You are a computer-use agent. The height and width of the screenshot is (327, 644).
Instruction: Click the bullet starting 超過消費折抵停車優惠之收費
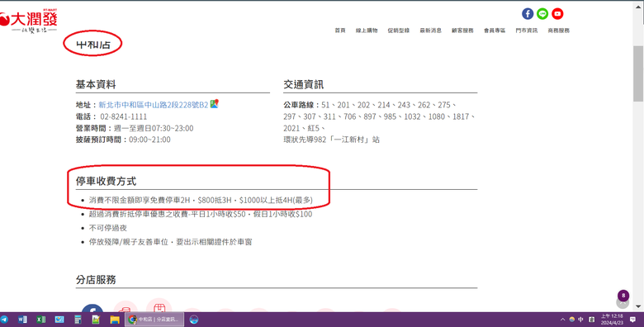coord(201,215)
